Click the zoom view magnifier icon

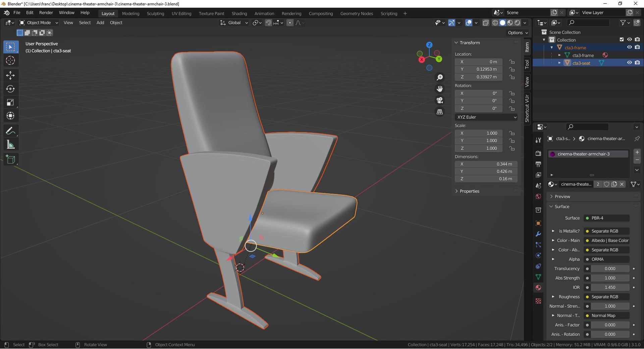point(439,77)
